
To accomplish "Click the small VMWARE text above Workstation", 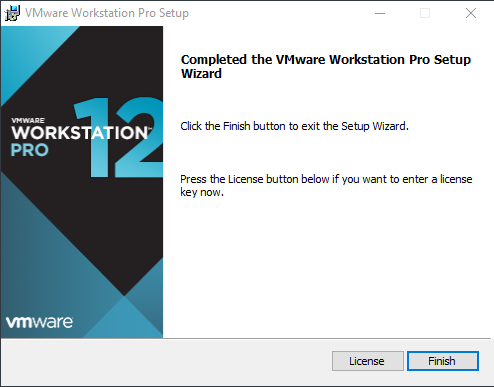I will click(x=28, y=120).
